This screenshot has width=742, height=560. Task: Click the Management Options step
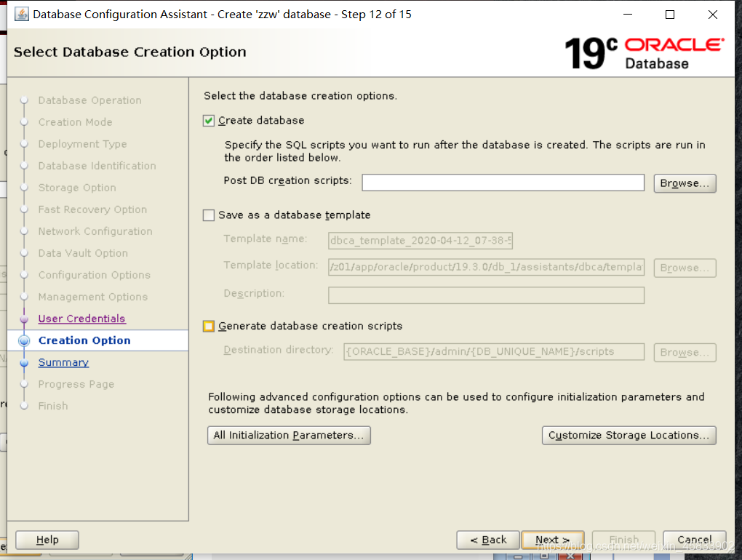click(x=93, y=297)
